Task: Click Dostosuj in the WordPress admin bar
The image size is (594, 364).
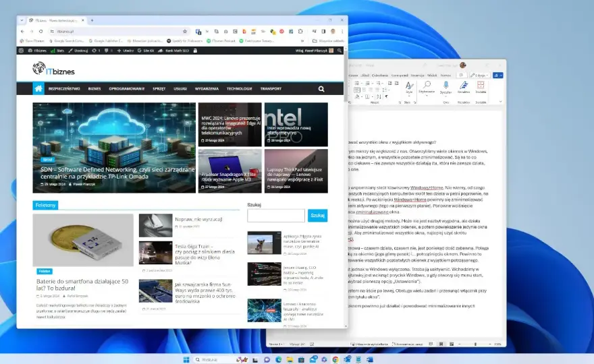Action: (78, 51)
